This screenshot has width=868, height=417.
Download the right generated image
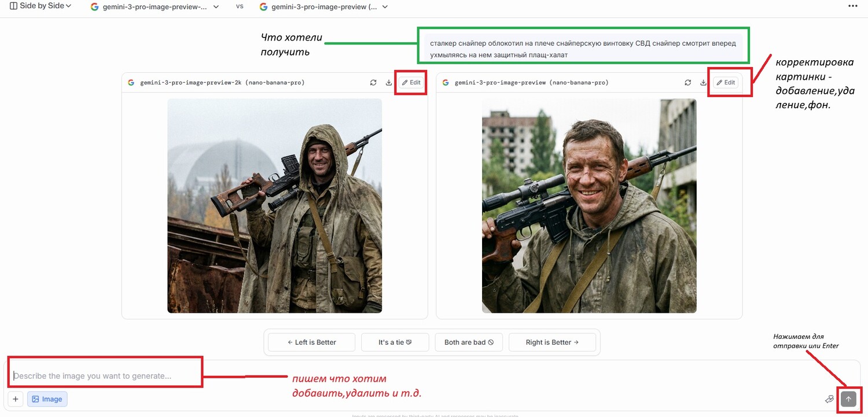703,83
